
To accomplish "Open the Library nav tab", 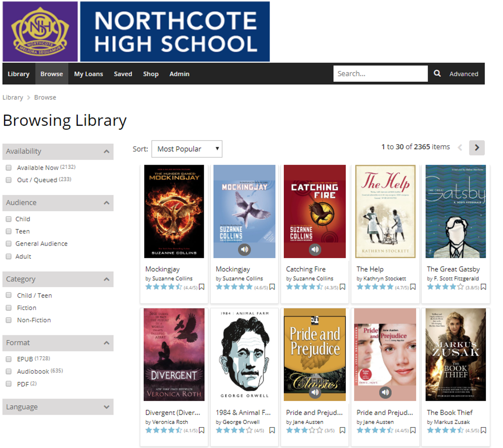I will click(x=18, y=74).
